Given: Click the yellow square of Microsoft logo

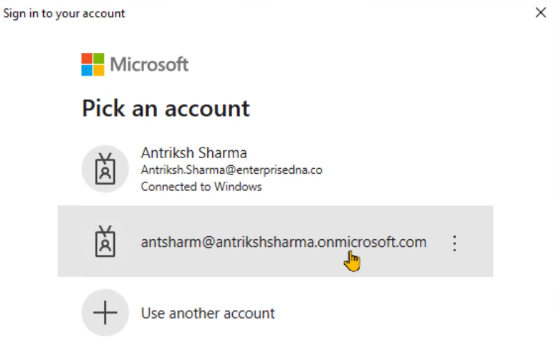Looking at the screenshot, I should [x=99, y=70].
